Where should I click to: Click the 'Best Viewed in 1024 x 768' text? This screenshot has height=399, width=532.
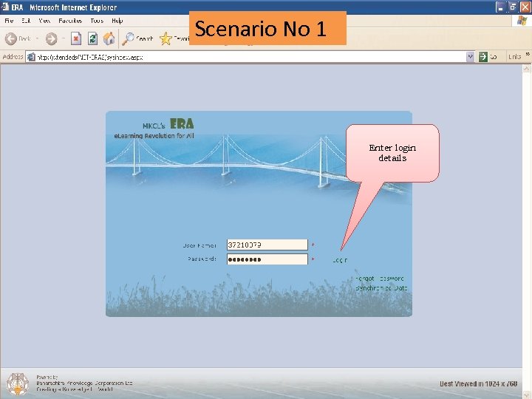coord(478,383)
